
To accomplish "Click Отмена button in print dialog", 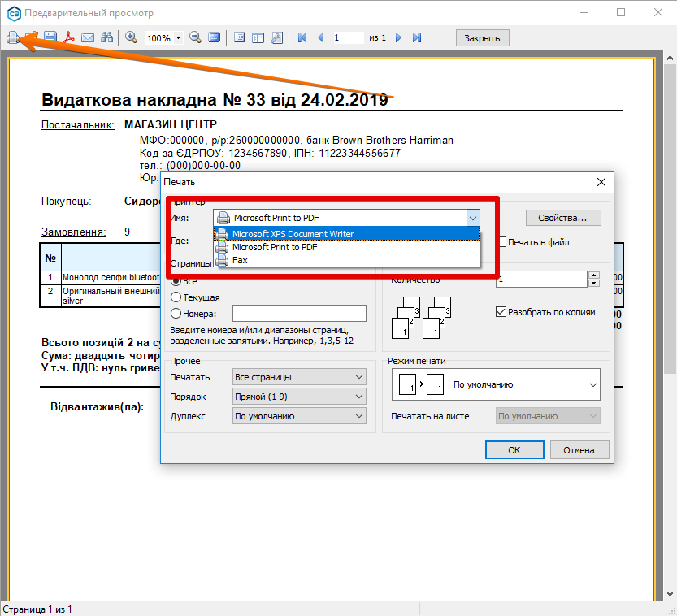I will pos(579,449).
